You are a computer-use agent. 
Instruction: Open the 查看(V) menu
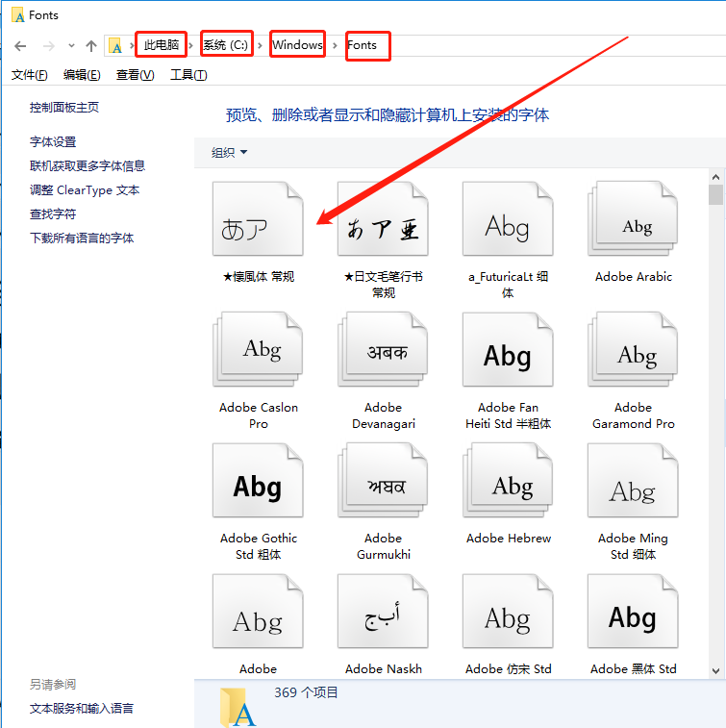pyautogui.click(x=135, y=75)
